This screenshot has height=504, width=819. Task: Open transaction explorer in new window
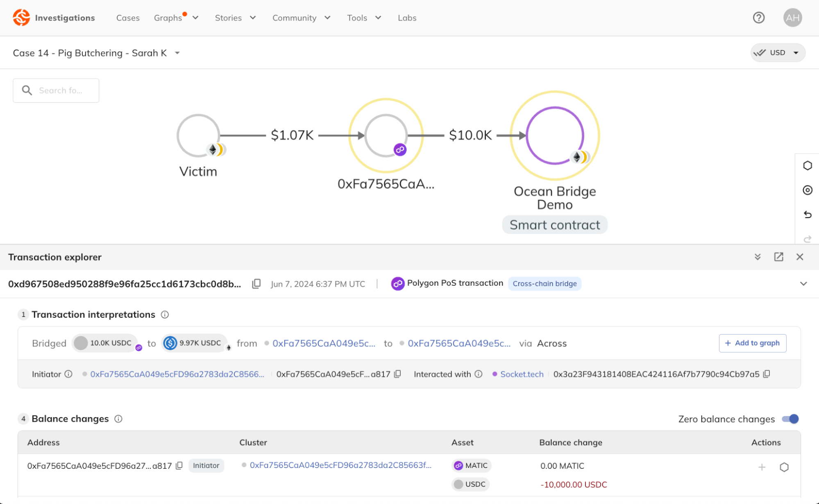(778, 257)
